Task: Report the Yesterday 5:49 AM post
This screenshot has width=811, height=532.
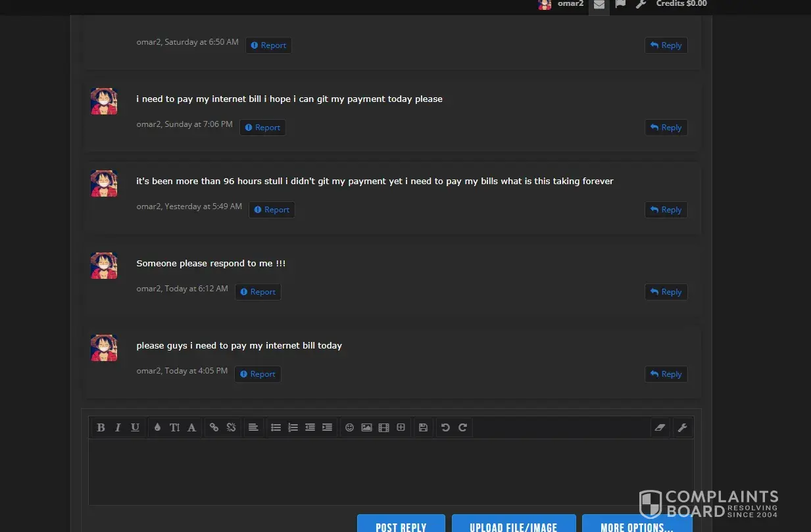Action: (272, 210)
